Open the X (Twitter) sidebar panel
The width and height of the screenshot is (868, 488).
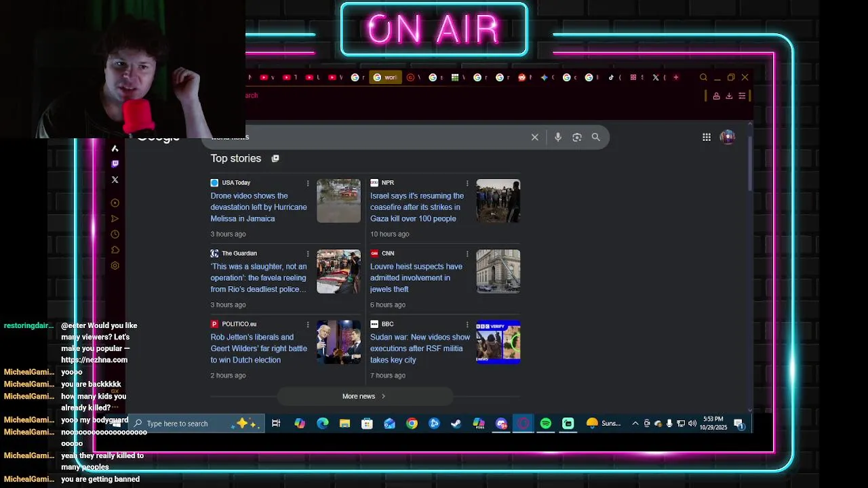pos(115,180)
